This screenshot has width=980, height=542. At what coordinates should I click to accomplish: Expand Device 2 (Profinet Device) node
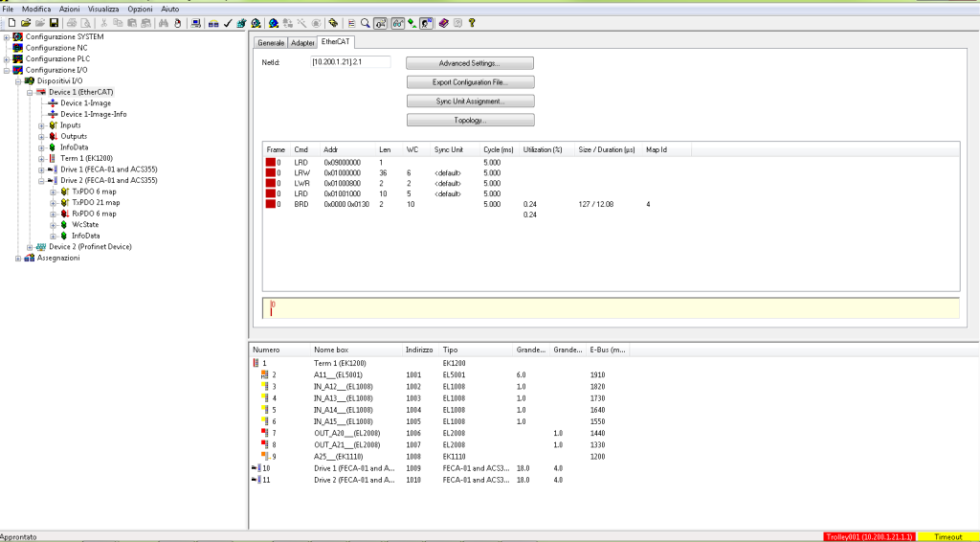pyautogui.click(x=30, y=247)
